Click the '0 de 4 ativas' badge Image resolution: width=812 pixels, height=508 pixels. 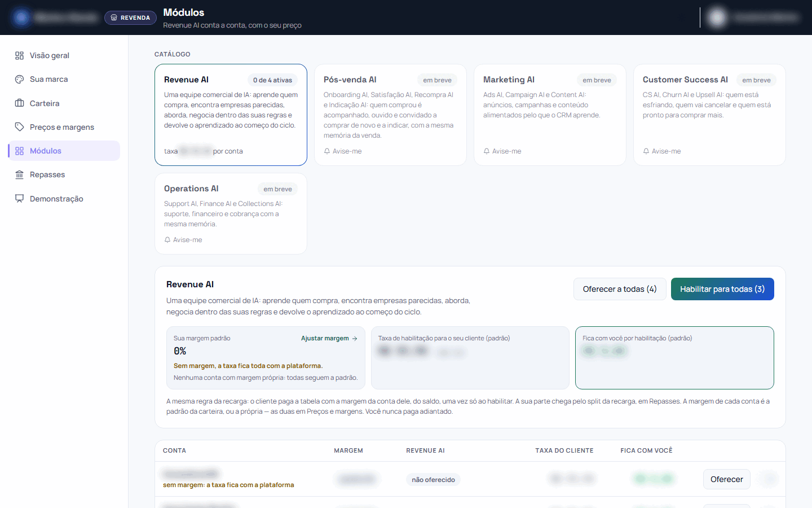click(x=272, y=80)
